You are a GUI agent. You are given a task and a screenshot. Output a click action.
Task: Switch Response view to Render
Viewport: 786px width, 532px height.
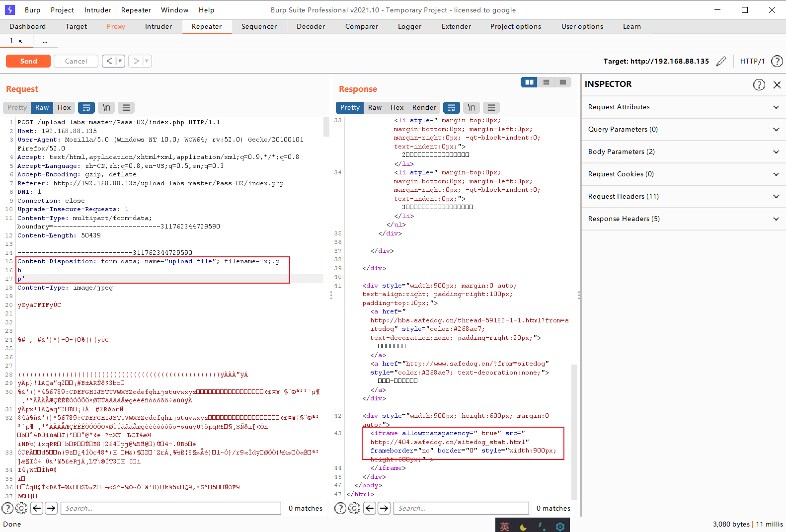coord(424,107)
